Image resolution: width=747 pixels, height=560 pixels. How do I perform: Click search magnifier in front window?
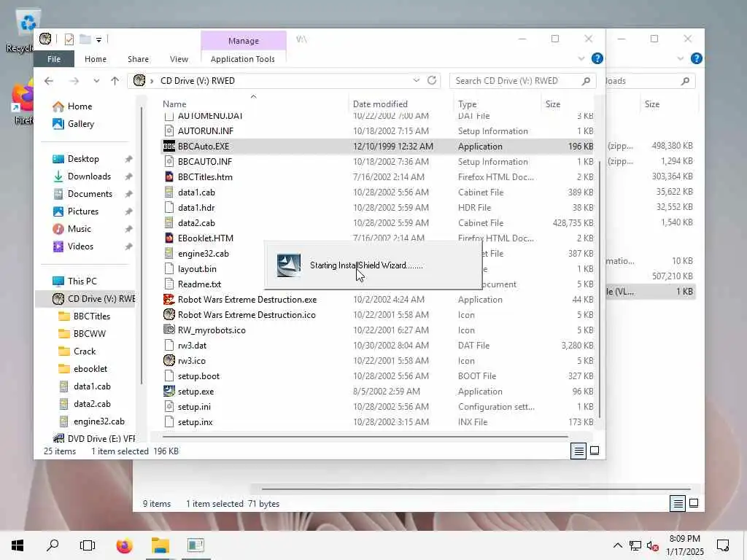586,81
